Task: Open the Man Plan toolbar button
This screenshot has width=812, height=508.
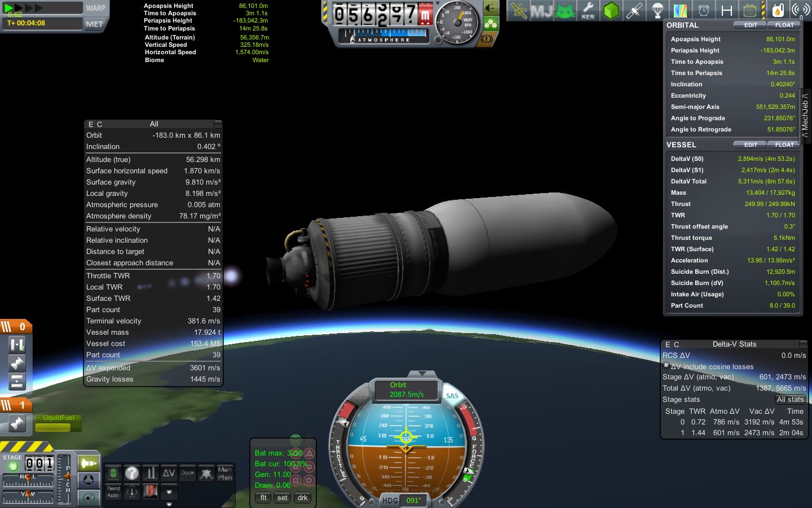Action: (225, 473)
